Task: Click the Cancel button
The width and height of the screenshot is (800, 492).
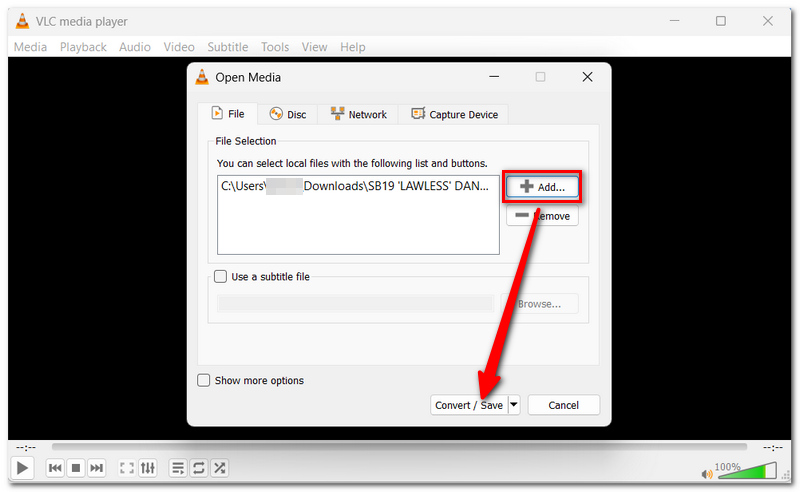Action: (563, 405)
